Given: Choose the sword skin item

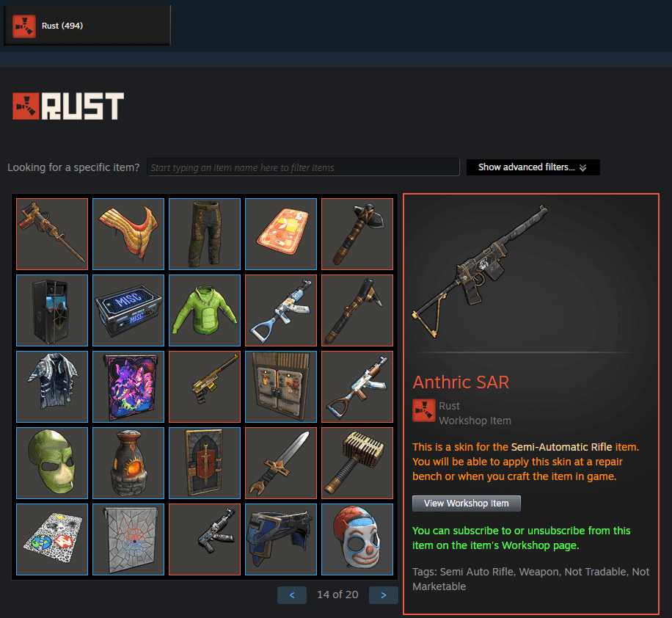Looking at the screenshot, I should (281, 463).
